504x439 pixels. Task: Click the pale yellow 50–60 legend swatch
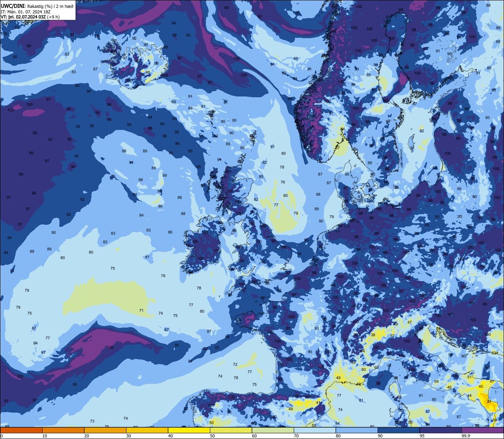[231, 430]
